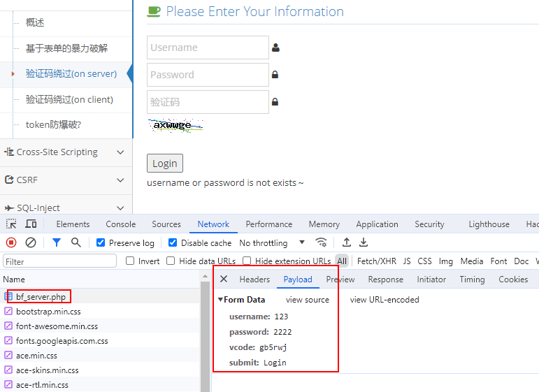Screen dimensions: 539x392
Task: Open network conditions wifi icon
Action: [322, 242]
